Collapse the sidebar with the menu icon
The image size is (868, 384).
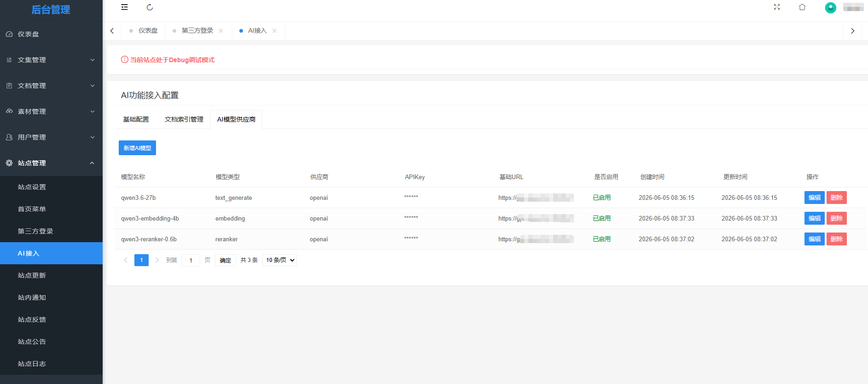[x=124, y=7]
